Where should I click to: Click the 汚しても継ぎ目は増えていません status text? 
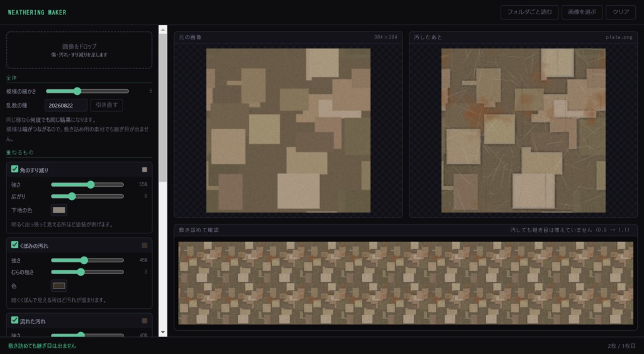(569, 230)
